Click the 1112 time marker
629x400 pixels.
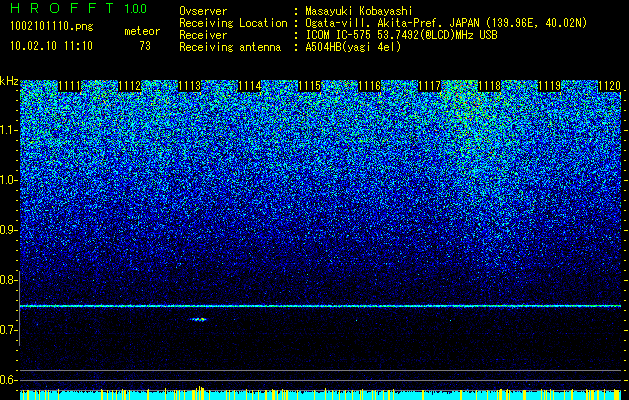coord(130,86)
